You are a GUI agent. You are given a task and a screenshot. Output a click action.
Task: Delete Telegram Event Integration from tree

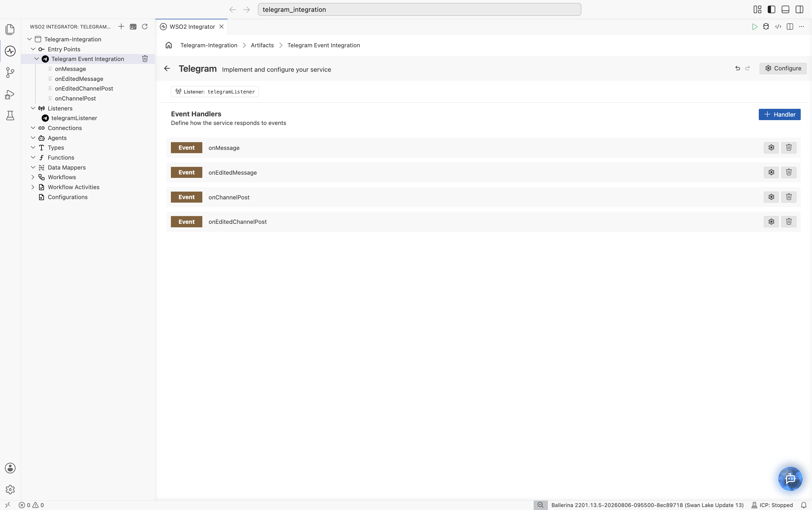(145, 59)
